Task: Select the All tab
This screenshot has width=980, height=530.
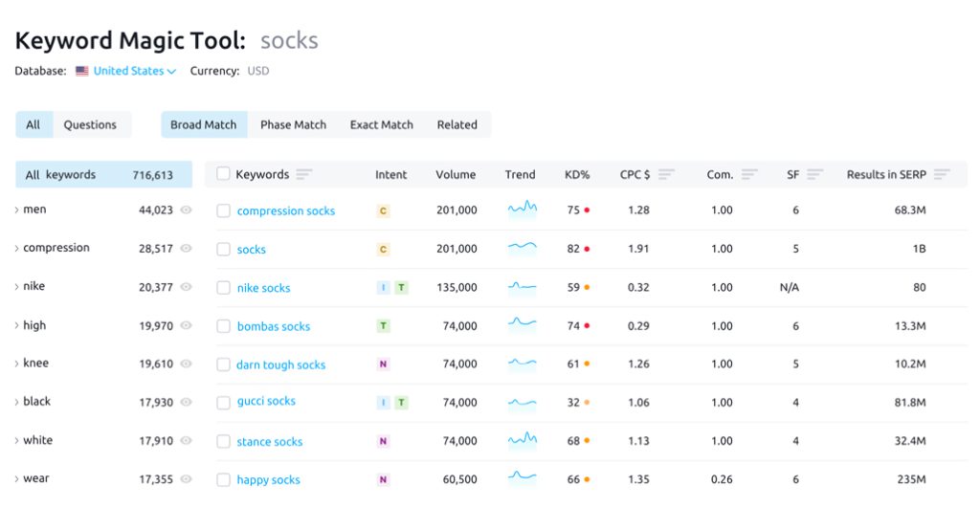Action: coord(33,124)
